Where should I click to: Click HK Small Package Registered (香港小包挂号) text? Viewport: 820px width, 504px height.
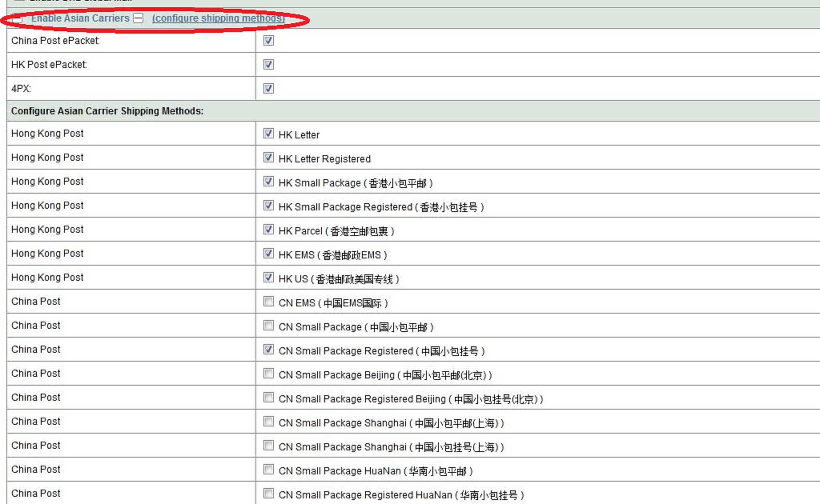(x=381, y=207)
